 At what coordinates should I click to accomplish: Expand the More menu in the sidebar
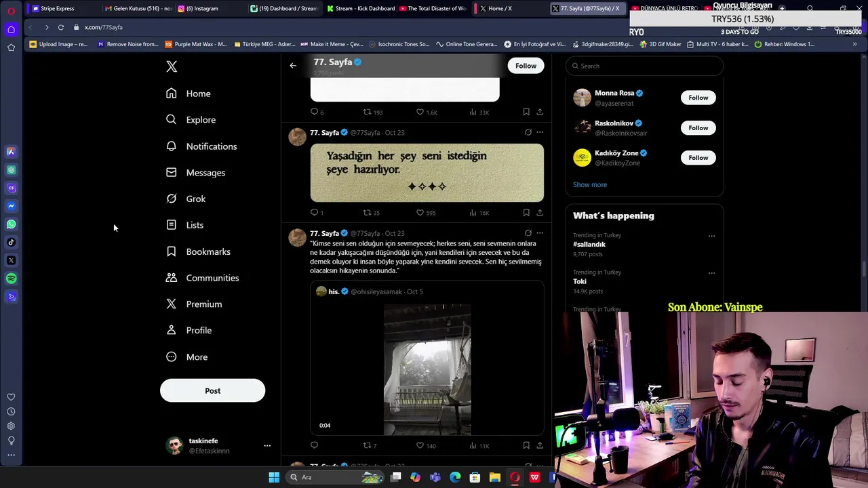coord(187,357)
